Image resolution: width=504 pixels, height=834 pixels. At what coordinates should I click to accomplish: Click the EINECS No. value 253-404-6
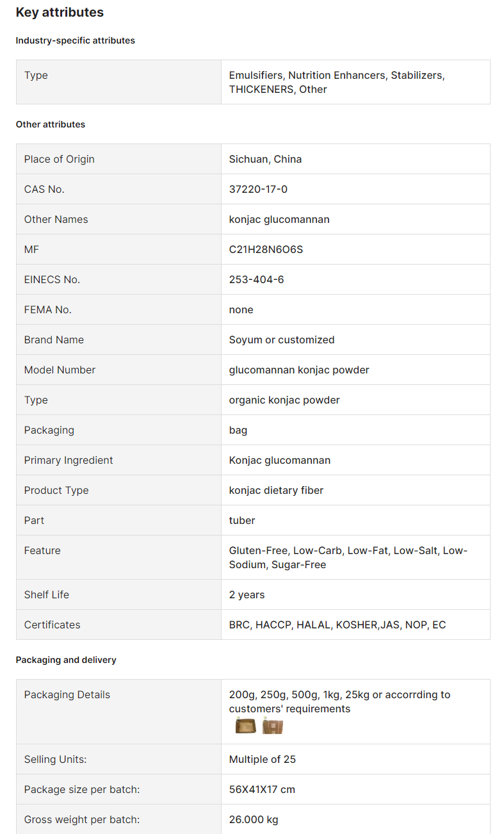(x=257, y=279)
